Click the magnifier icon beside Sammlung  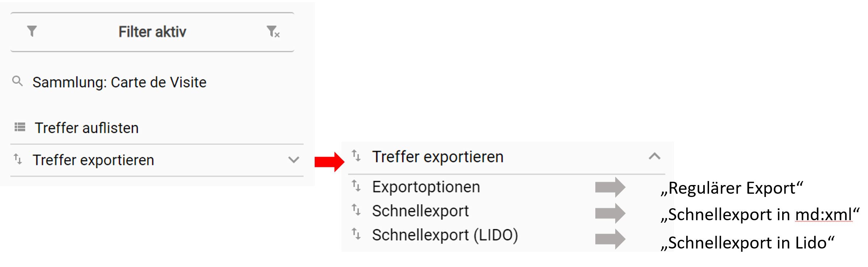click(17, 81)
